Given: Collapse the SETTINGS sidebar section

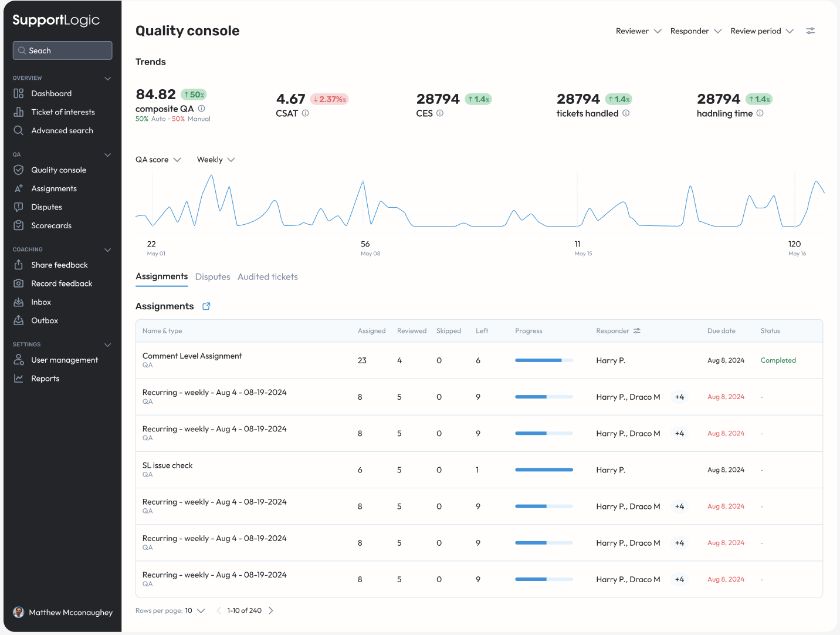Looking at the screenshot, I should coord(108,345).
